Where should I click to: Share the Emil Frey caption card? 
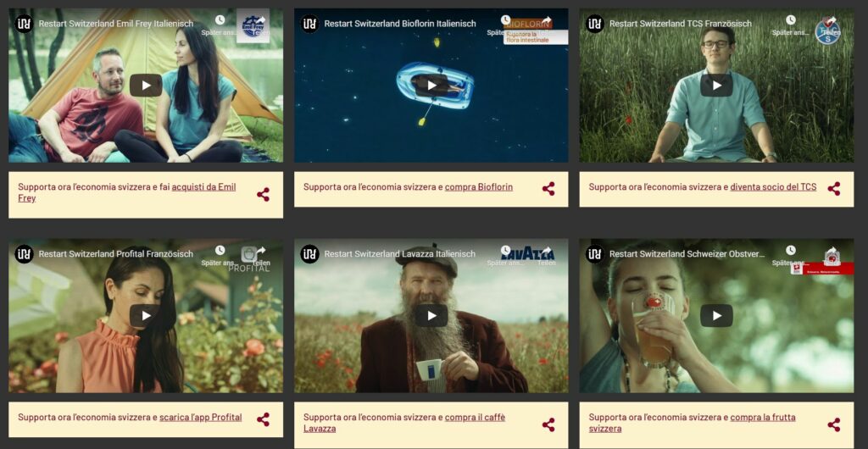point(263,195)
